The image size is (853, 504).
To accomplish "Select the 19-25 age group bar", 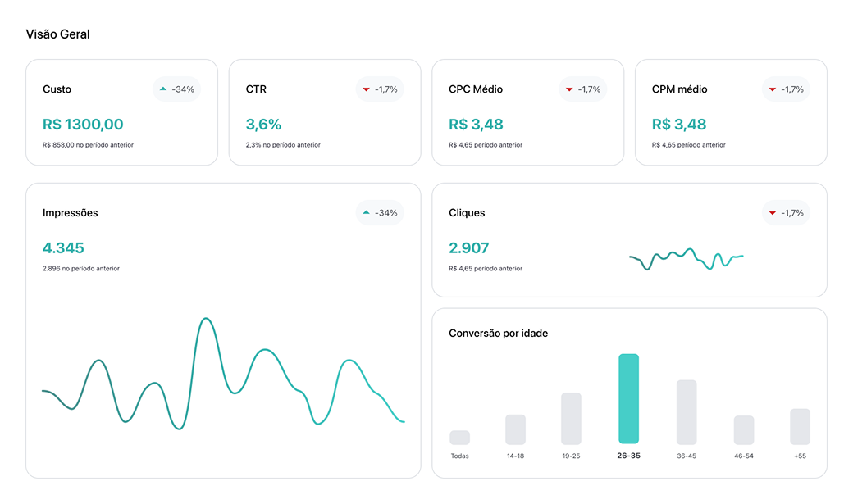I will (x=571, y=419).
